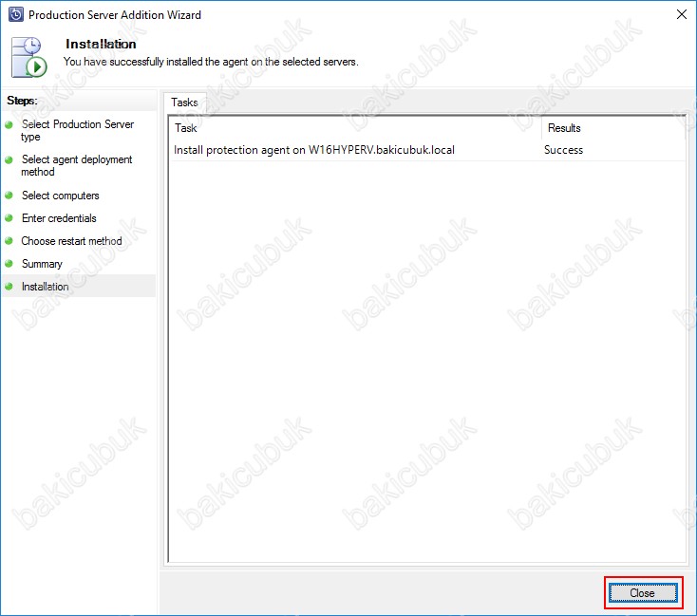
Task: Click the green bullet beside Enter credentials
Action: [x=9, y=217]
